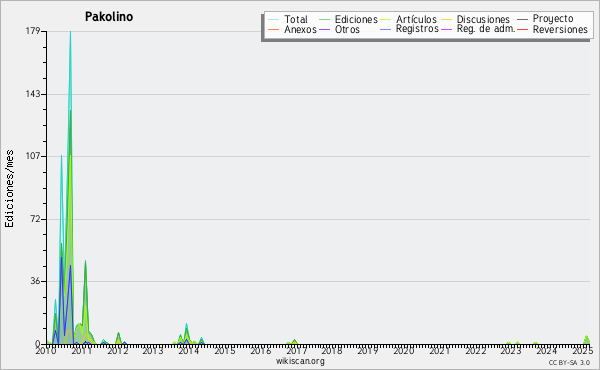The image size is (600, 370).
Task: Click the 2011 label on the x-axis
Action: pyautogui.click(x=82, y=350)
